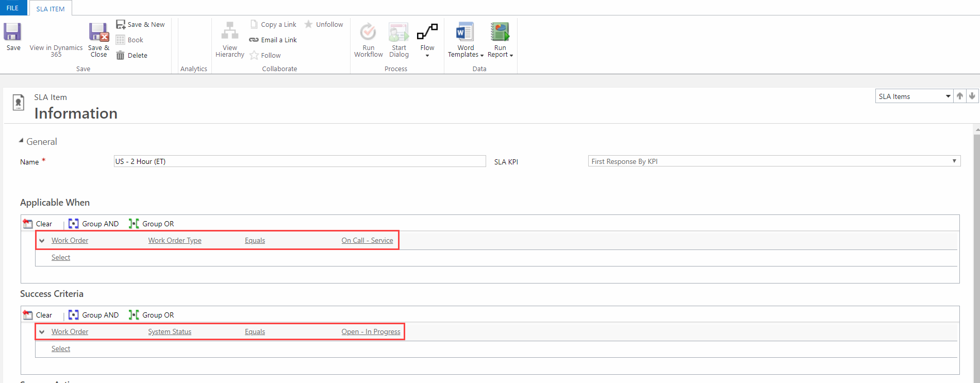Open the Flow dropdown menu
The height and width of the screenshot is (383, 980).
tap(427, 39)
